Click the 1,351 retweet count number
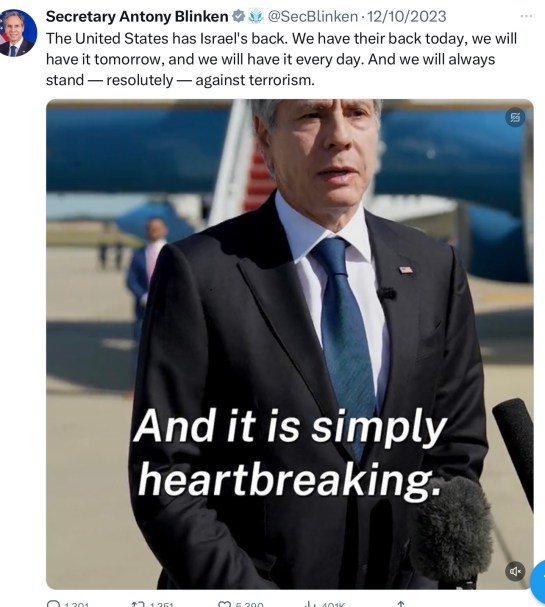Viewport: 545px width, 607px height. pos(161,604)
